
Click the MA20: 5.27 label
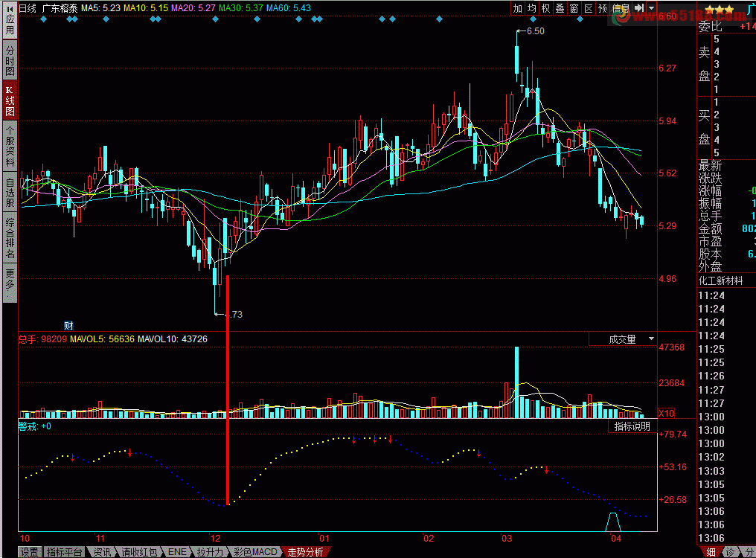193,8
